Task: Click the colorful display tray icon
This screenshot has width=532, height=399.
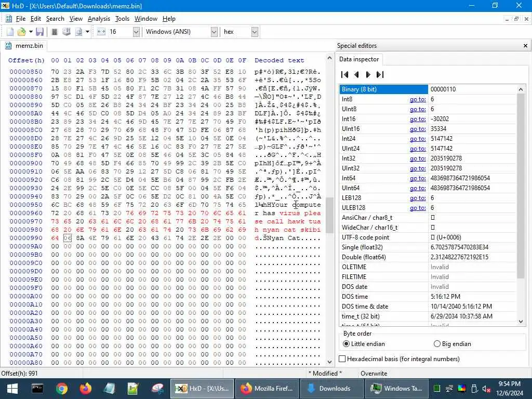Action: point(462,389)
